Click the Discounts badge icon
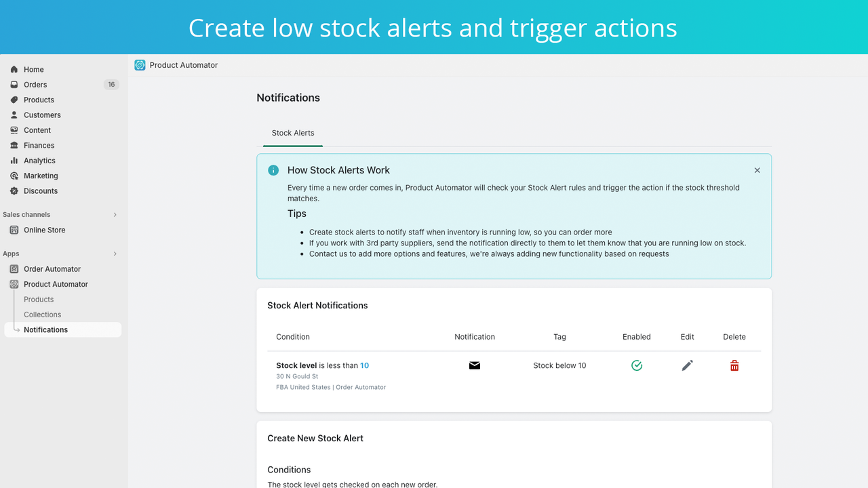 point(14,191)
